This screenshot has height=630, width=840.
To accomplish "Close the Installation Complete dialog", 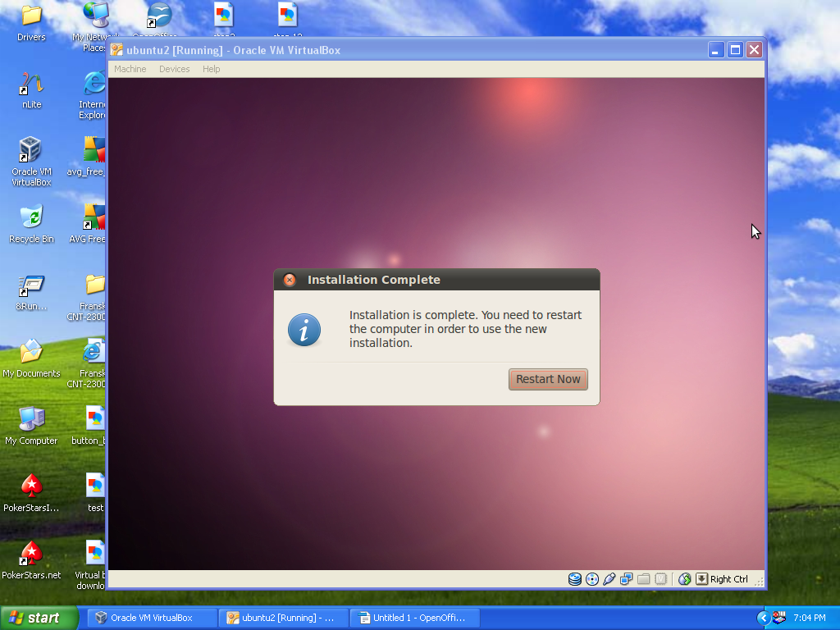I will point(290,280).
